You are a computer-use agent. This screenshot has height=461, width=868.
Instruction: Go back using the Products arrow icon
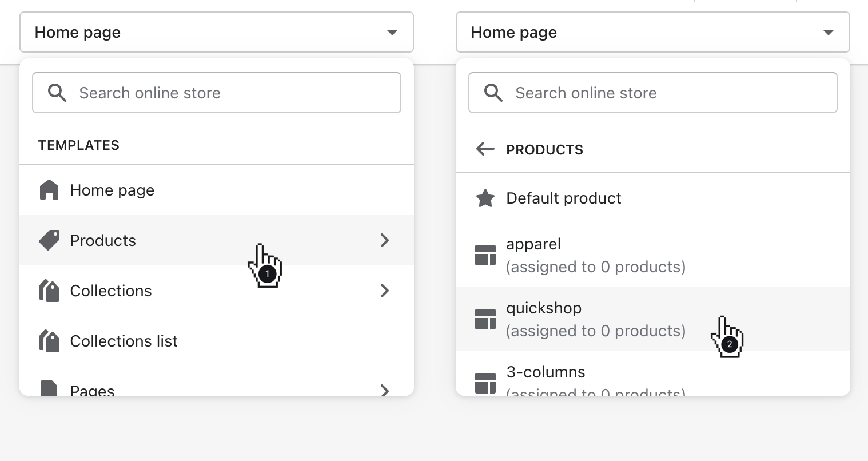(x=485, y=150)
